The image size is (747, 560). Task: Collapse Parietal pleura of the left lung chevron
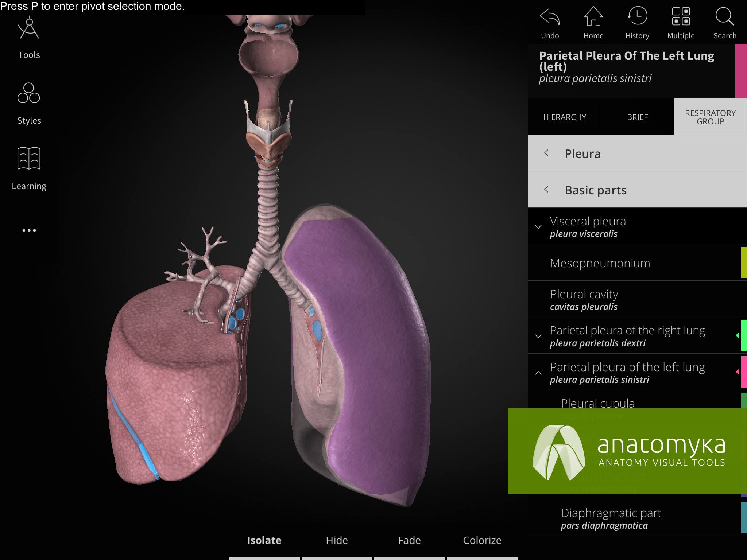538,373
